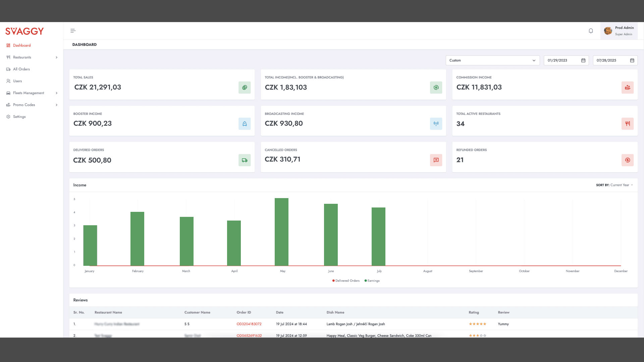The height and width of the screenshot is (362, 644).
Task: Click the five-star rating for Lamb Rogan Josh
Action: tap(477, 324)
